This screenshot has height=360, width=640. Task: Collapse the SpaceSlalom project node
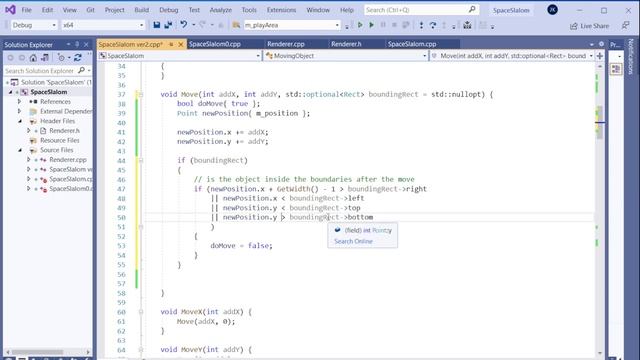[x=11, y=92]
